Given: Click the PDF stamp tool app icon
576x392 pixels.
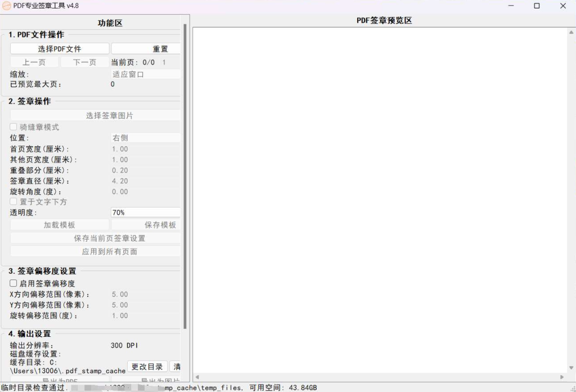Looking at the screenshot, I should pyautogui.click(x=7, y=6).
